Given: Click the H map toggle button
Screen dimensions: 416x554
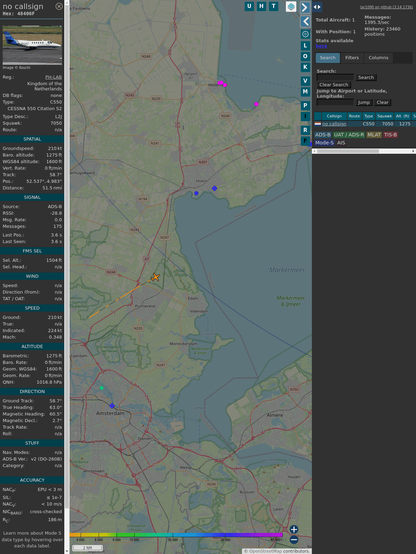Looking at the screenshot, I should pos(261,6).
